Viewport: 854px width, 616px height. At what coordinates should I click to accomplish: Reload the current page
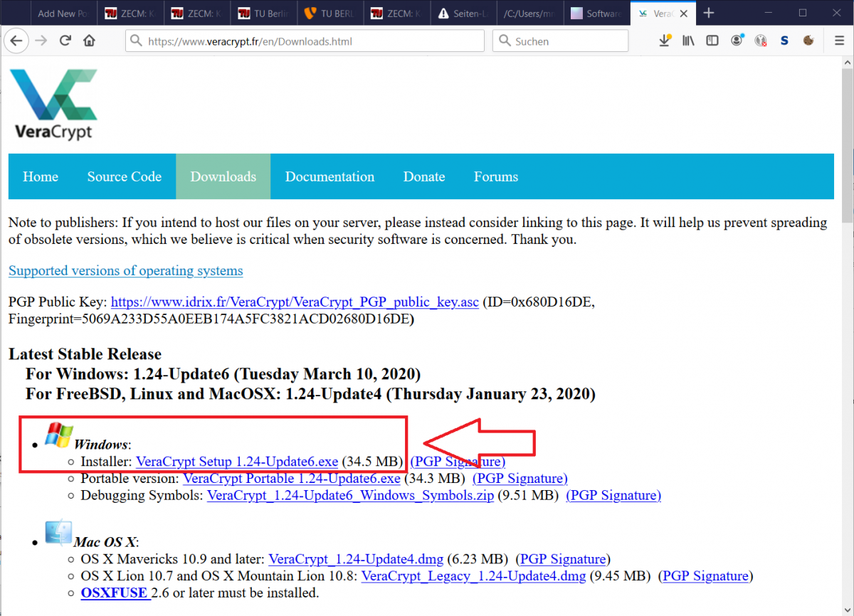coord(65,41)
